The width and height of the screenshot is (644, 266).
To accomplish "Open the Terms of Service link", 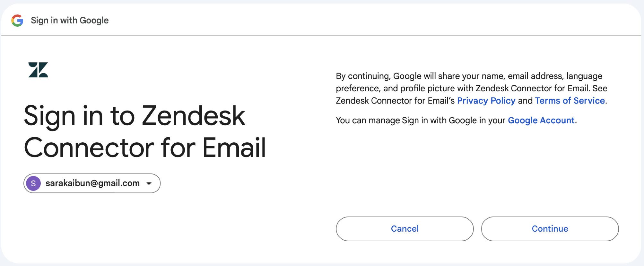I will coord(570,101).
